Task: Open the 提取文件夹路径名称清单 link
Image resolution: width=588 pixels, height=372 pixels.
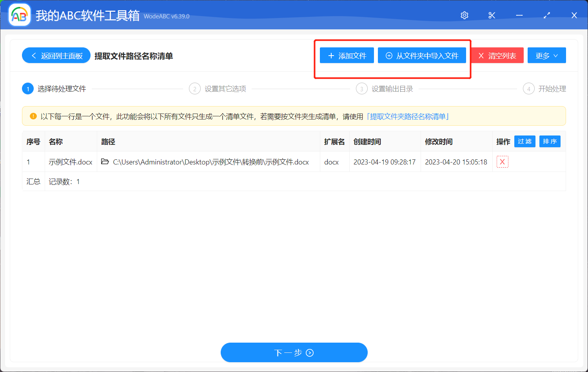Action: [x=408, y=116]
